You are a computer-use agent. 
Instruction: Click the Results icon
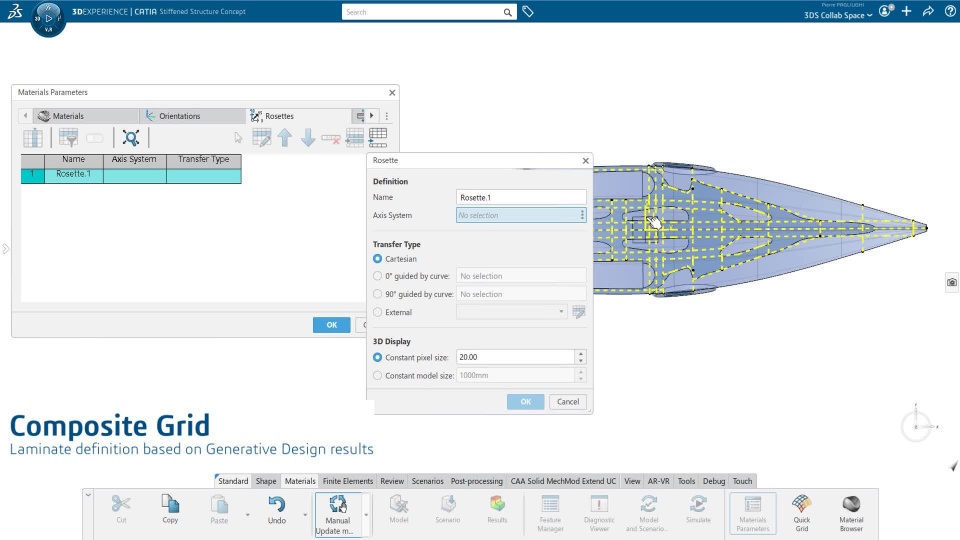(x=497, y=509)
